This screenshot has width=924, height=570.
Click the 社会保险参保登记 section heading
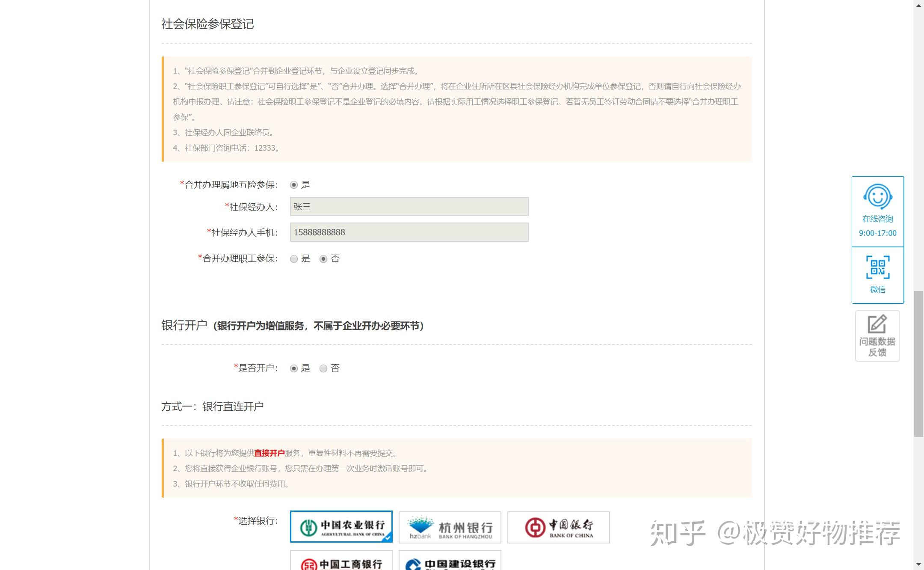click(x=207, y=25)
